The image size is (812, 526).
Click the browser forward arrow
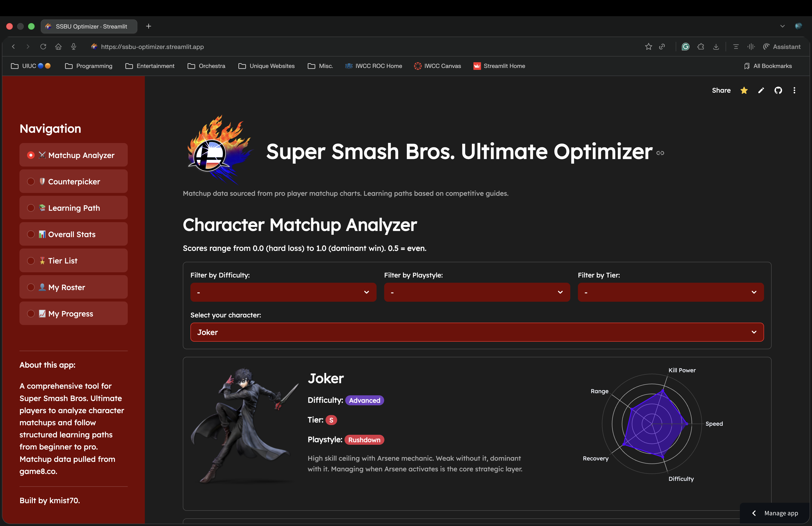click(28, 47)
